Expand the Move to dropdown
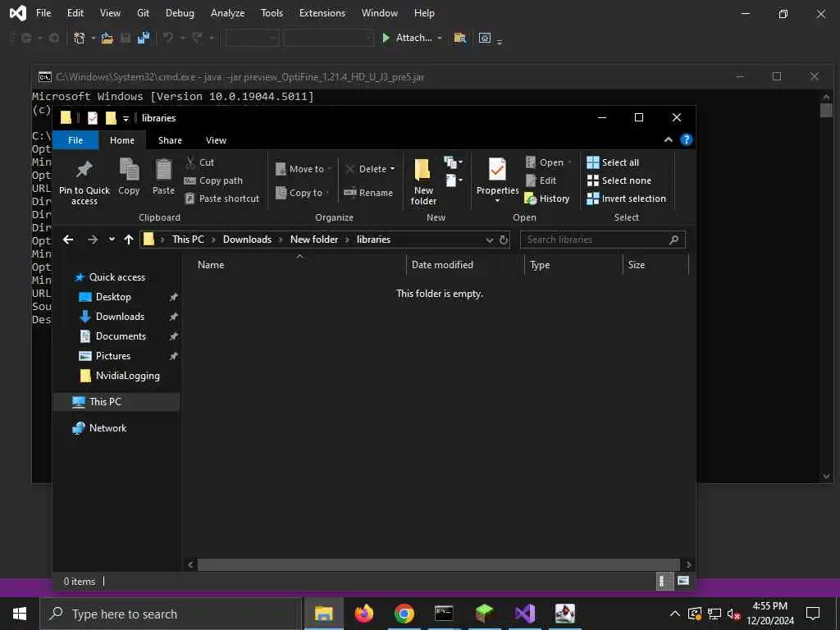Image resolution: width=840 pixels, height=630 pixels. 330,169
